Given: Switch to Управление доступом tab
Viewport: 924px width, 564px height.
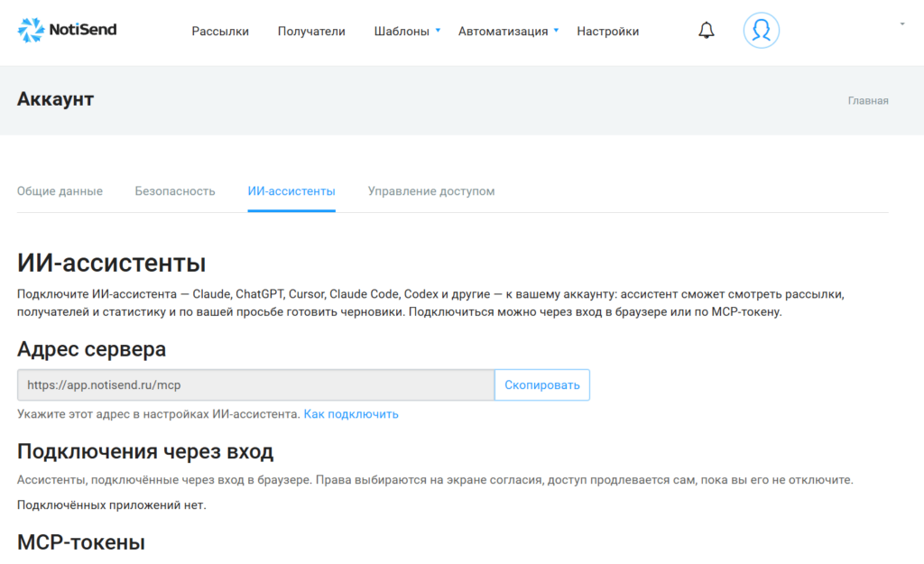Looking at the screenshot, I should point(431,191).
